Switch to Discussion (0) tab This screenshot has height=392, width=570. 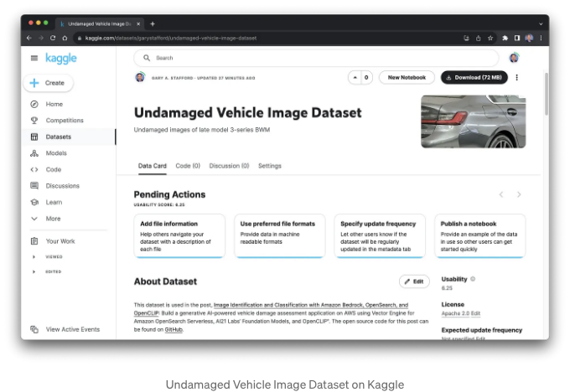tap(229, 166)
